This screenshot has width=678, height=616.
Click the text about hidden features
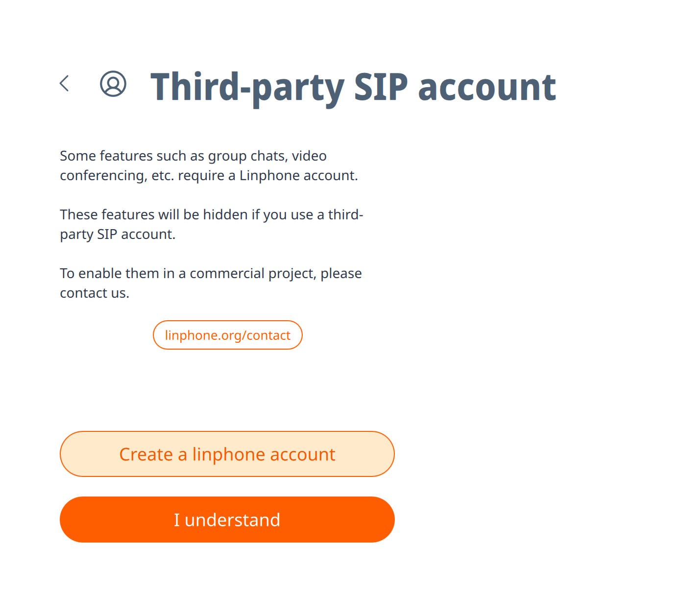coord(211,224)
